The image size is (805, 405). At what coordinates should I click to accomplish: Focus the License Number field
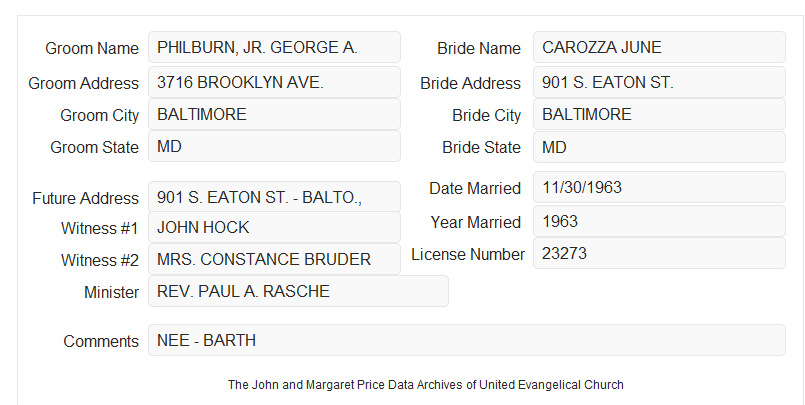[659, 253]
